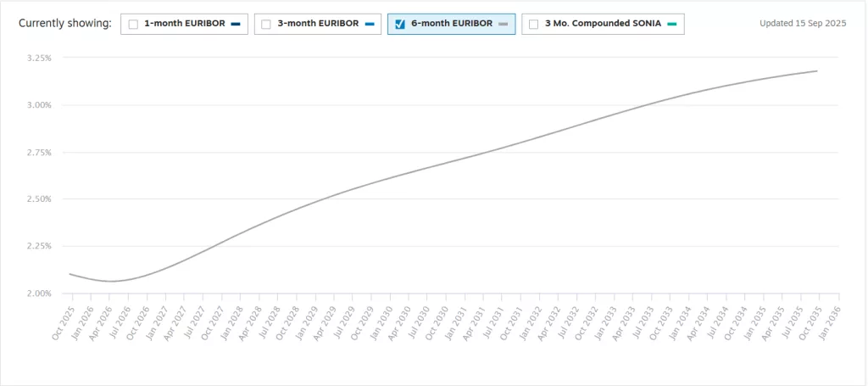This screenshot has width=868, height=386.
Task: Click the blue 3-month EURIBOR legend dash
Action: [x=369, y=25]
